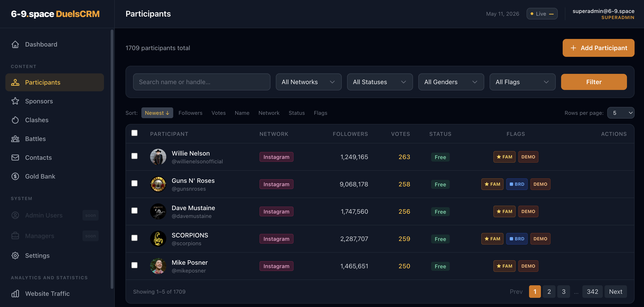Click the Add Participant button
The image size is (644, 307).
coord(598,48)
